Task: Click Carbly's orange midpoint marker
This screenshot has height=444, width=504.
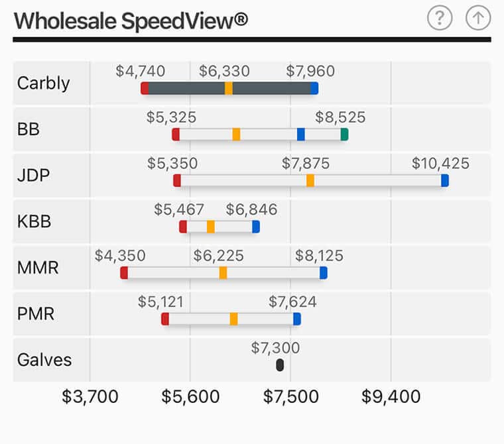Action: [x=229, y=88]
